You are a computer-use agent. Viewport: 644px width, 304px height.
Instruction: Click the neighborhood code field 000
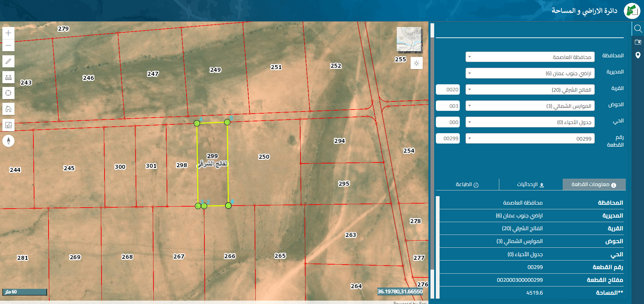[x=448, y=122]
